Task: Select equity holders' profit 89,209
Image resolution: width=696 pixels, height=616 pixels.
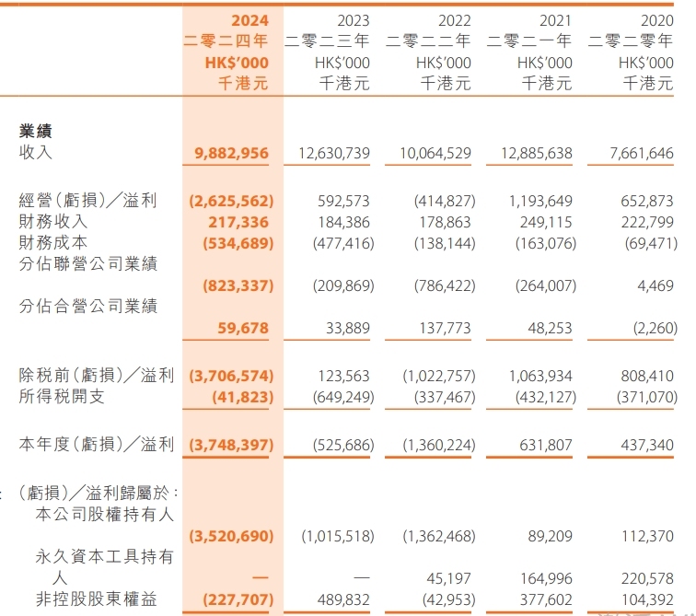Action: (x=550, y=536)
